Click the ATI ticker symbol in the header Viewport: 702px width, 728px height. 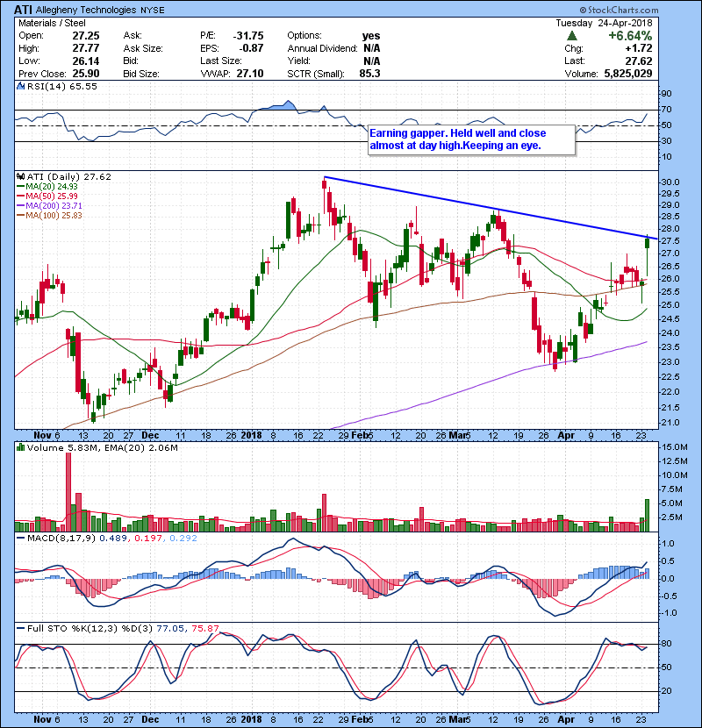23,10
